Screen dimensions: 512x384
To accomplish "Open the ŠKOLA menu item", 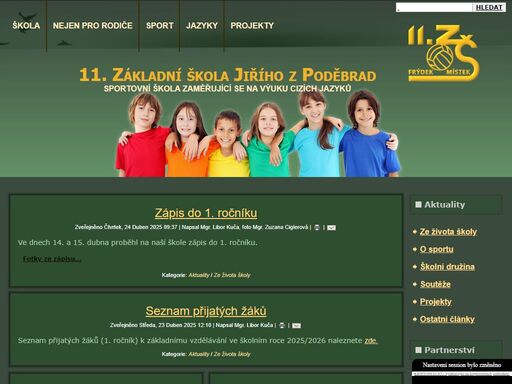I will point(26,26).
